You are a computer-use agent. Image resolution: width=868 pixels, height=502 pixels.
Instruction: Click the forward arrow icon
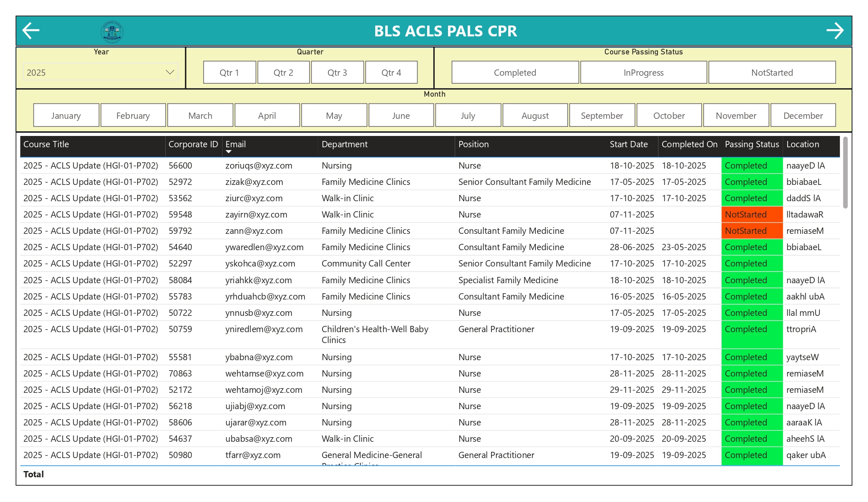point(835,31)
